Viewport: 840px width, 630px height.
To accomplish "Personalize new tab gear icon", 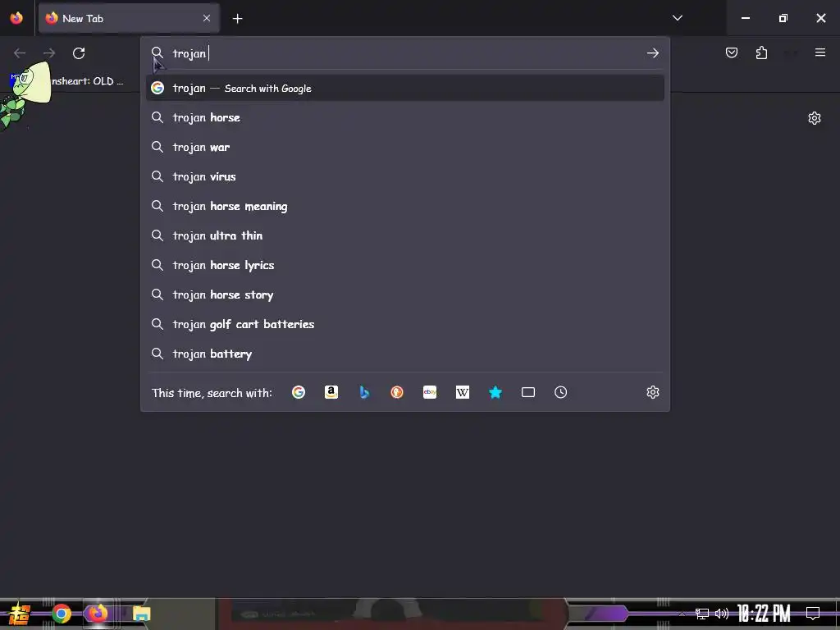I will (x=815, y=118).
